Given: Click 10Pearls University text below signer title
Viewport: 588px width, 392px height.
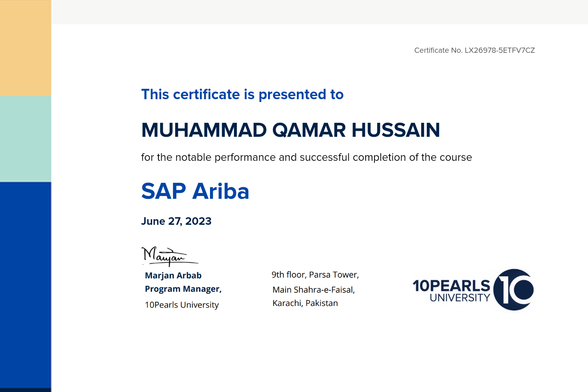Looking at the screenshot, I should tap(182, 305).
